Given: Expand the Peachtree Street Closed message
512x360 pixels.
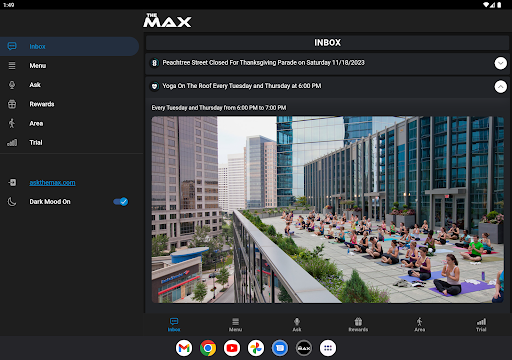Looking at the screenshot, I should pos(500,63).
